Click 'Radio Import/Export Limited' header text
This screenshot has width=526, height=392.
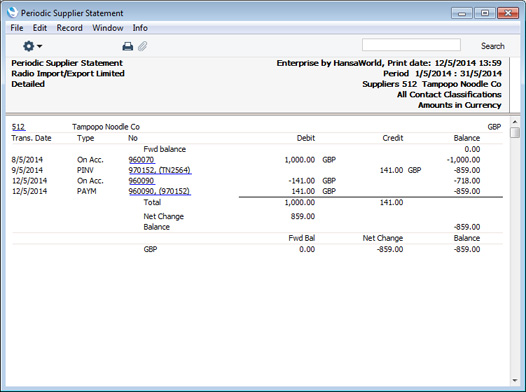(x=68, y=73)
